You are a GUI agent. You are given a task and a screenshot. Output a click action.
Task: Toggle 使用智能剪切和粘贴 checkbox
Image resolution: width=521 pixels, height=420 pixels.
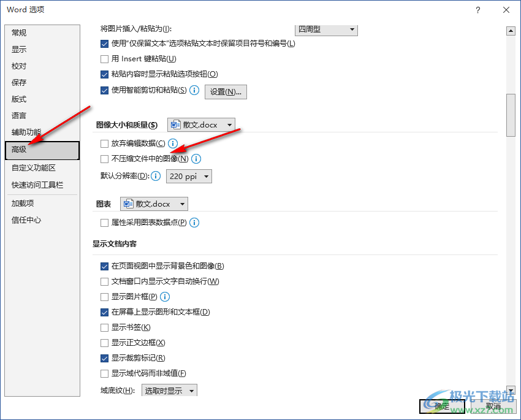(x=104, y=90)
